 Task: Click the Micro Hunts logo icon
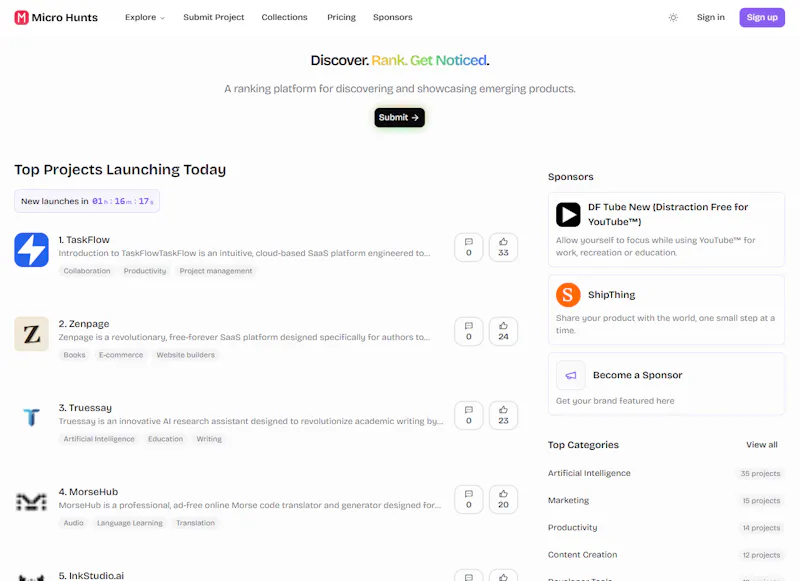(x=21, y=17)
